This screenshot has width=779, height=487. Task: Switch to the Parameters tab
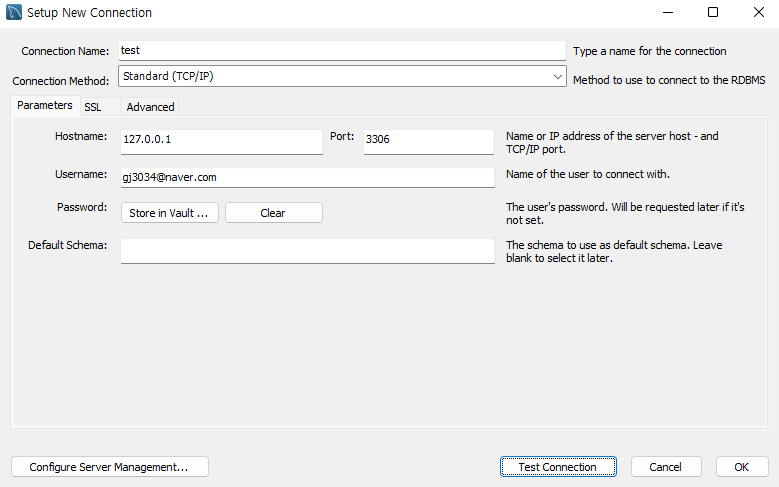[x=45, y=105]
